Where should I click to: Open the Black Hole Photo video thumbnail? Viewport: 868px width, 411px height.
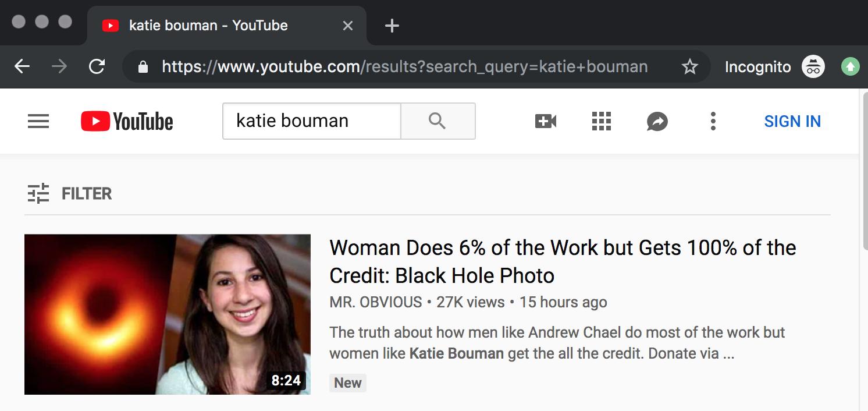[168, 314]
